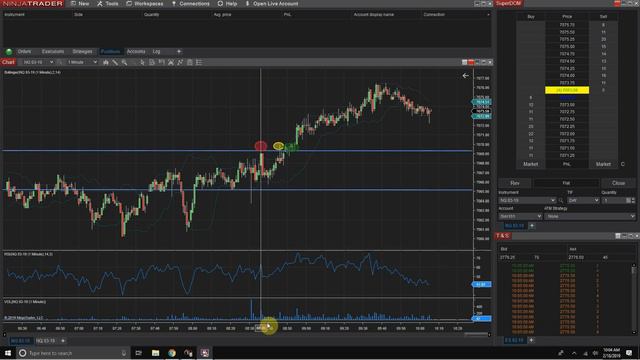
Task: Click the Flat button in the SuperDOM
Action: point(566,183)
